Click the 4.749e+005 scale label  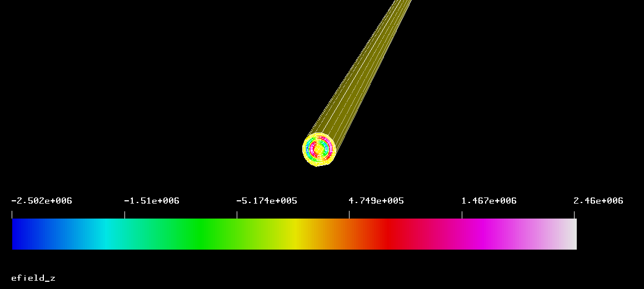pyautogui.click(x=376, y=201)
